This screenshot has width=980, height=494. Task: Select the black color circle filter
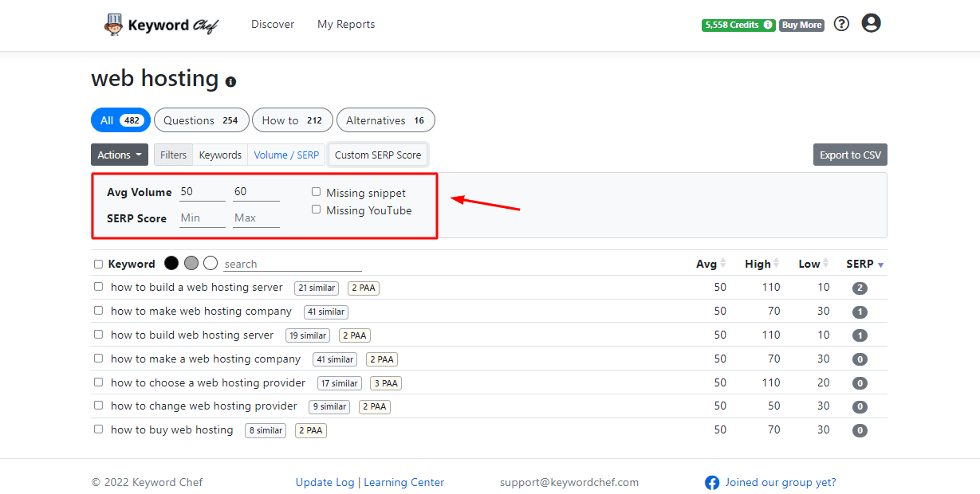point(171,263)
